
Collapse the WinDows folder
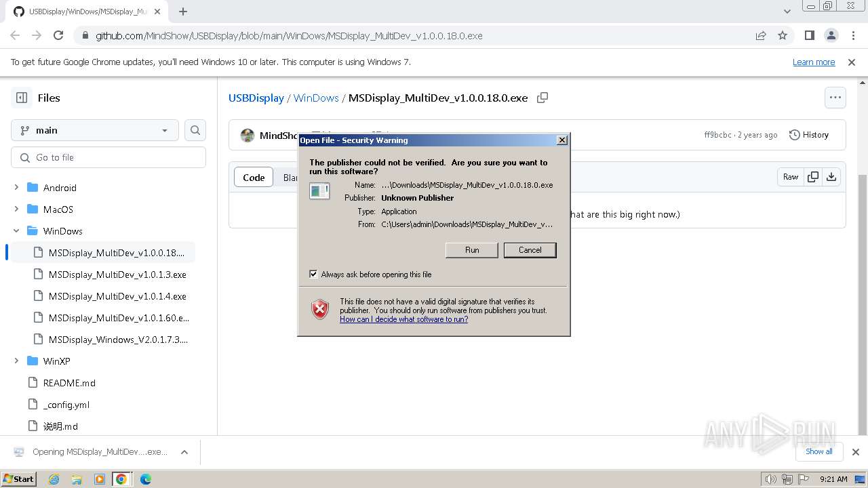(x=16, y=231)
